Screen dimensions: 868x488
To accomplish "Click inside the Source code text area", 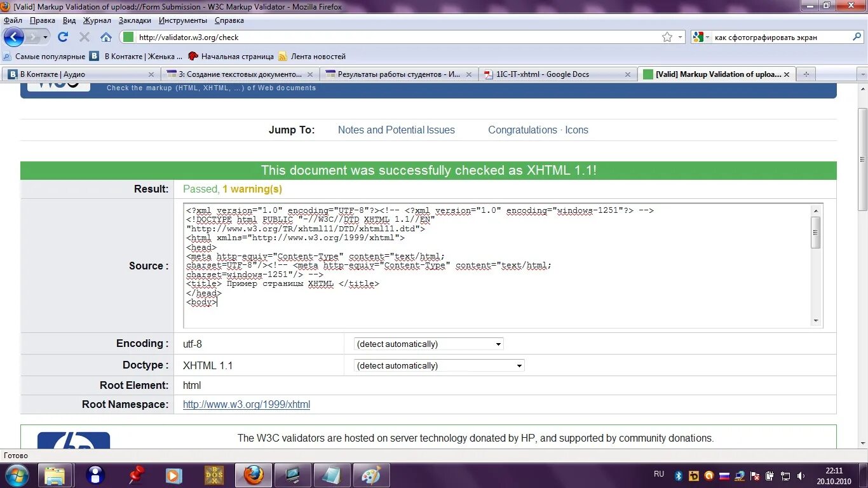I will pos(498,266).
